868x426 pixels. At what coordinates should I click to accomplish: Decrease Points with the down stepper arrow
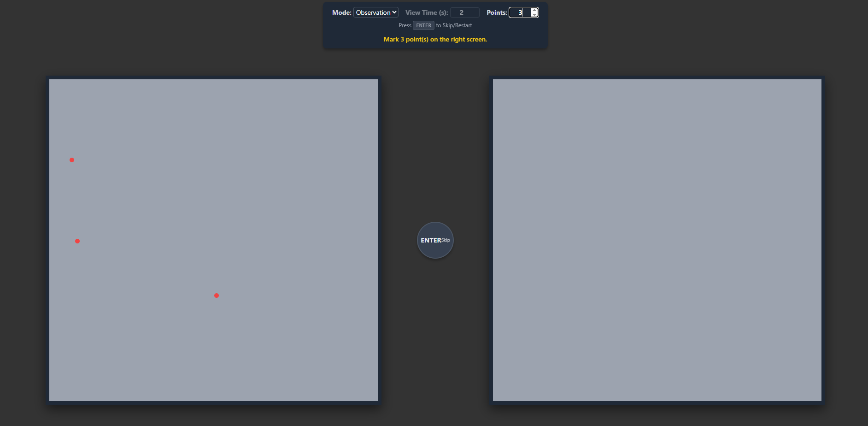tap(534, 15)
